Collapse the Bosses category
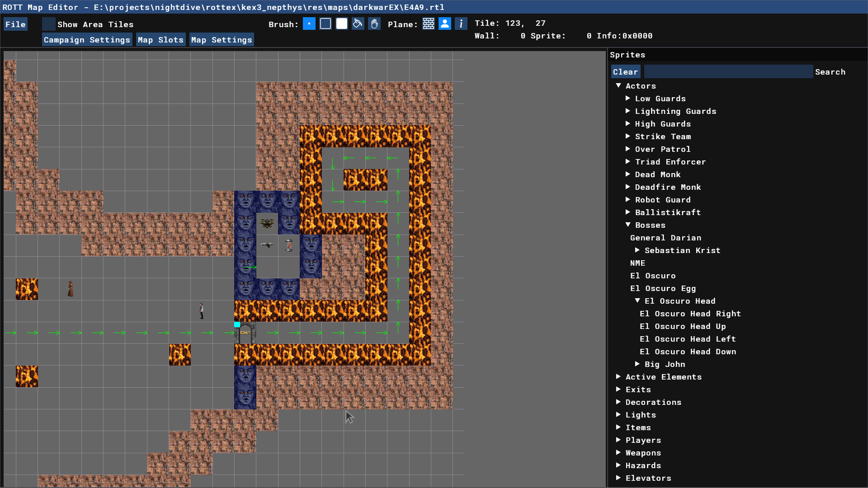 click(628, 225)
